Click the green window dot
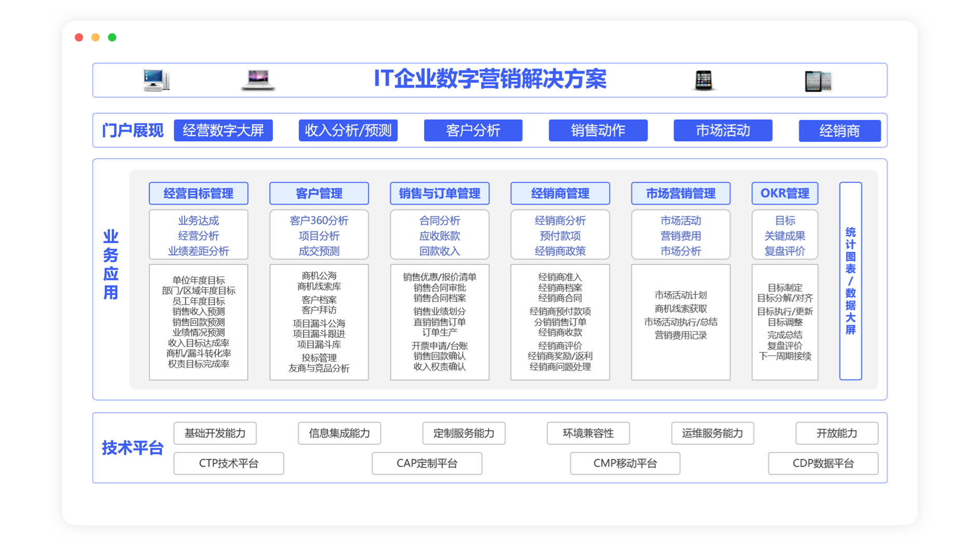Image resolution: width=980 pixels, height=546 pixels. (x=112, y=37)
